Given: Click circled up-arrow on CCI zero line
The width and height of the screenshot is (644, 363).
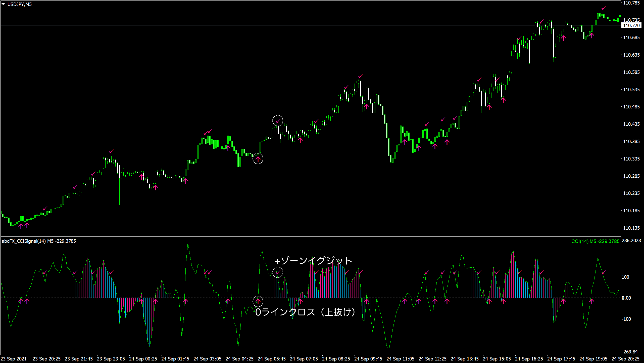Looking at the screenshot, I should (x=258, y=301).
